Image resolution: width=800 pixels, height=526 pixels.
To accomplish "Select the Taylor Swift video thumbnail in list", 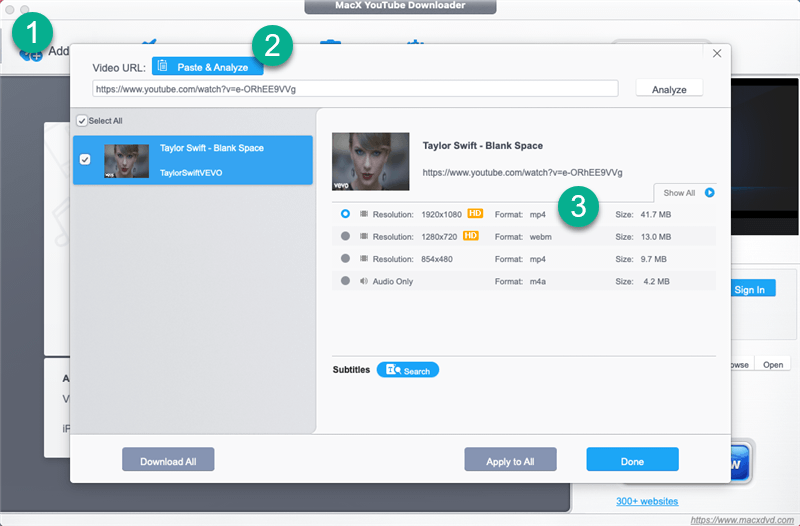I will [127, 161].
